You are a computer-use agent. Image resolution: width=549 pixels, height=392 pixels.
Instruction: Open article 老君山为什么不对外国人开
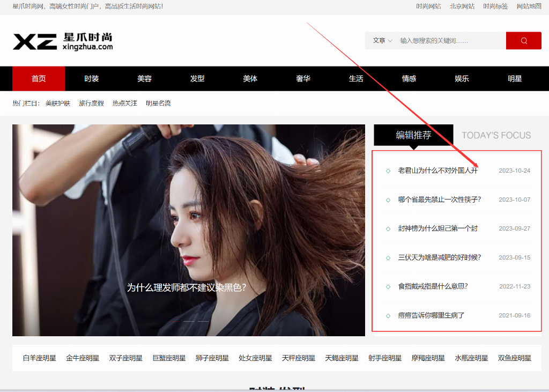[x=437, y=171]
